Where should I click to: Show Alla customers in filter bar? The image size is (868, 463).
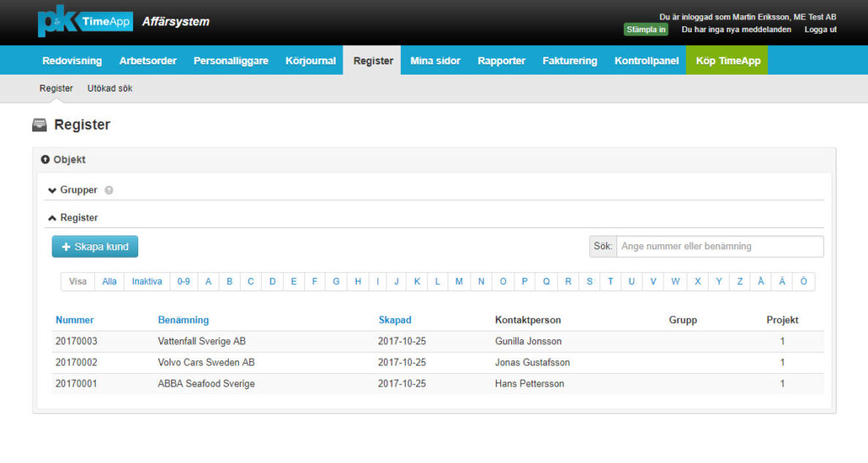click(109, 282)
